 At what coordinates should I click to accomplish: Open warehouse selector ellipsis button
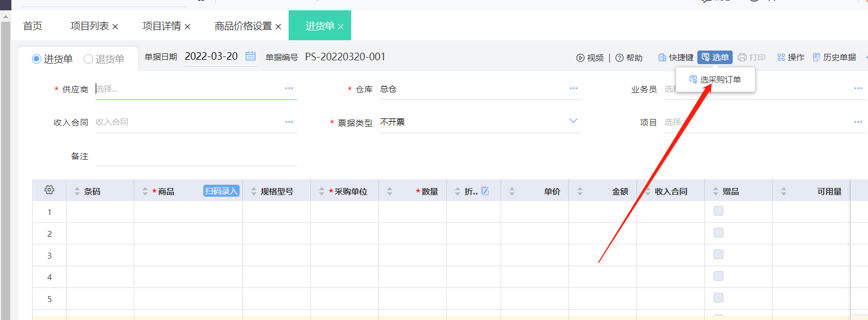[573, 88]
